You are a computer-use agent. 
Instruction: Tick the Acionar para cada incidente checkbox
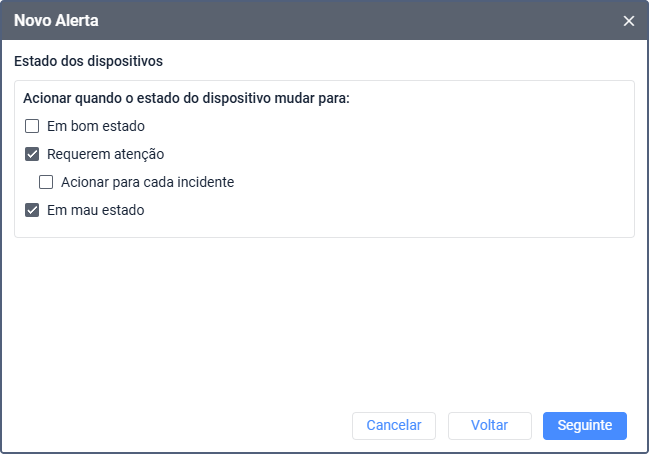[46, 182]
